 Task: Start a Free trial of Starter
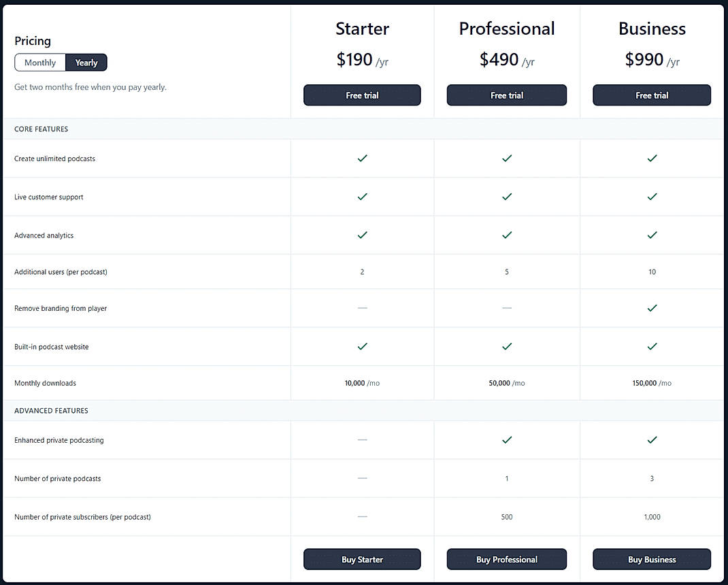[x=362, y=95]
